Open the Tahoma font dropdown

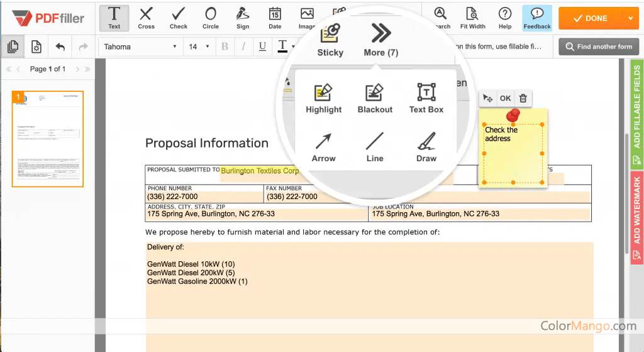[x=140, y=47]
